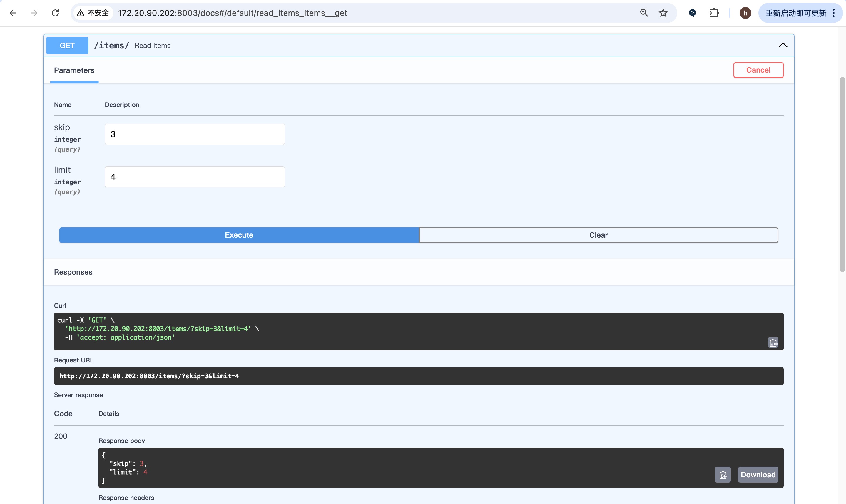Cancel the try-it-out mode
Image resolution: width=846 pixels, height=504 pixels.
point(758,70)
